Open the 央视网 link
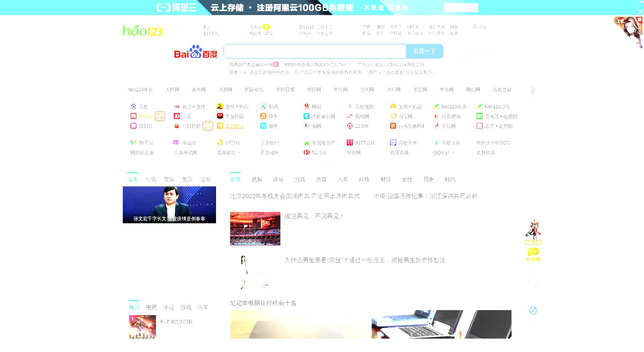644x352 pixels. [225, 90]
